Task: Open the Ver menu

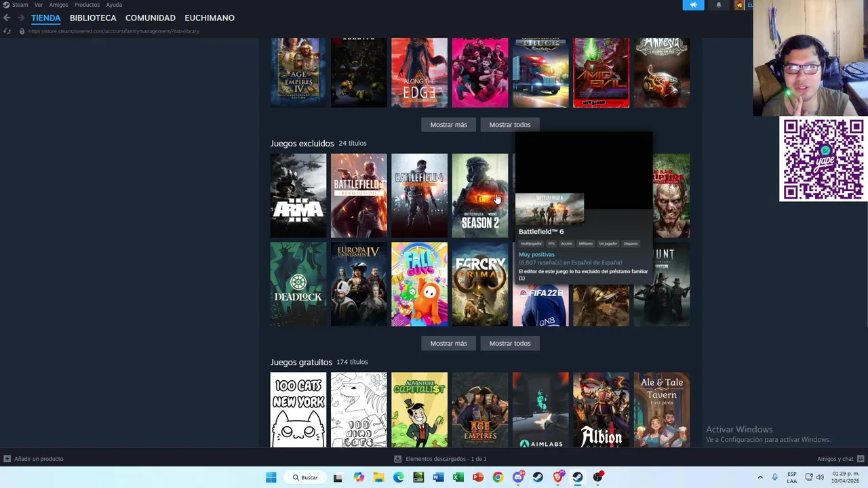Action: (39, 5)
